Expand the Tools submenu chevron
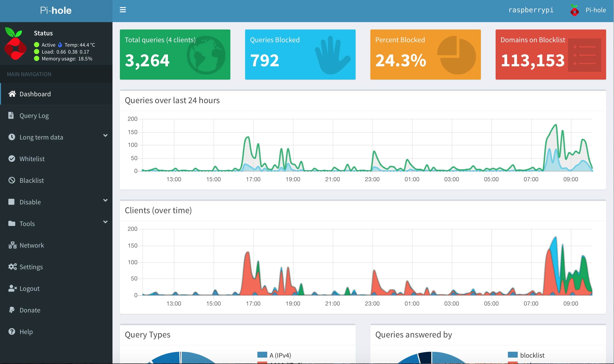Viewport: 614px width, 364px height. [105, 222]
